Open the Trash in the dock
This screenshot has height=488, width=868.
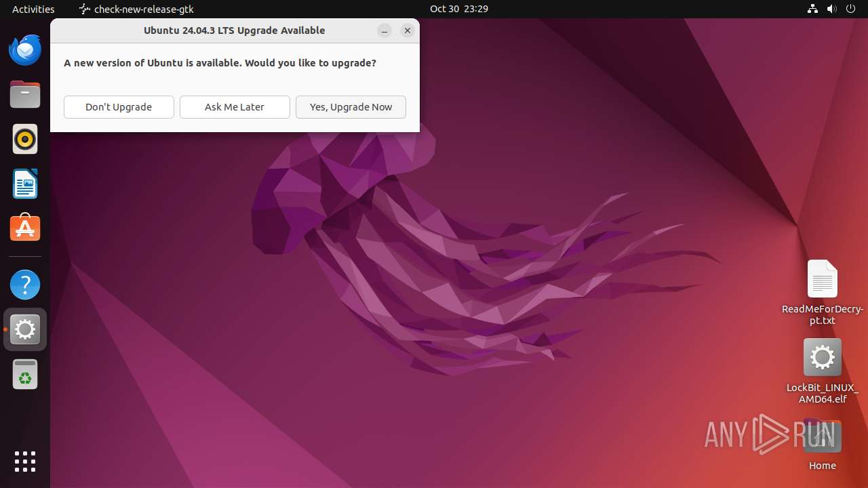(25, 374)
